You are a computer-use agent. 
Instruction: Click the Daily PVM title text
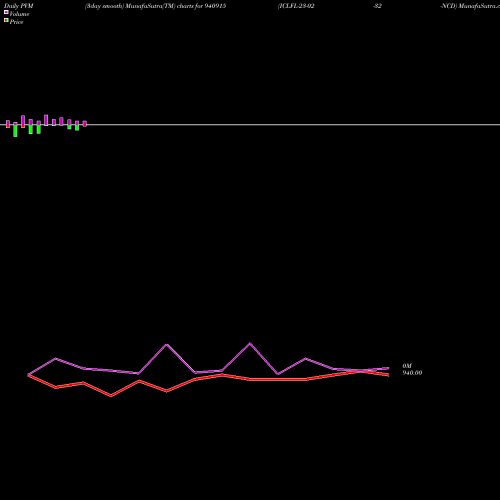(x=19, y=6)
